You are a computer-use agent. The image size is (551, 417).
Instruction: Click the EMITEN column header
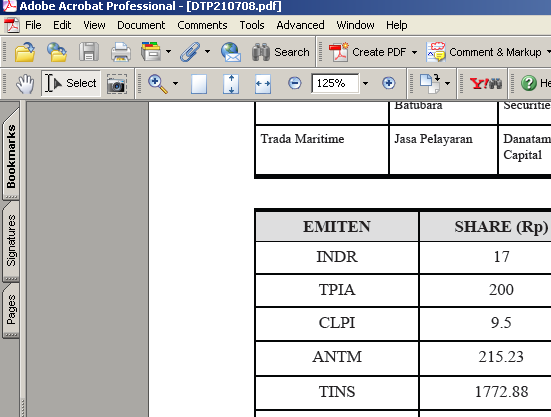pyautogui.click(x=337, y=227)
